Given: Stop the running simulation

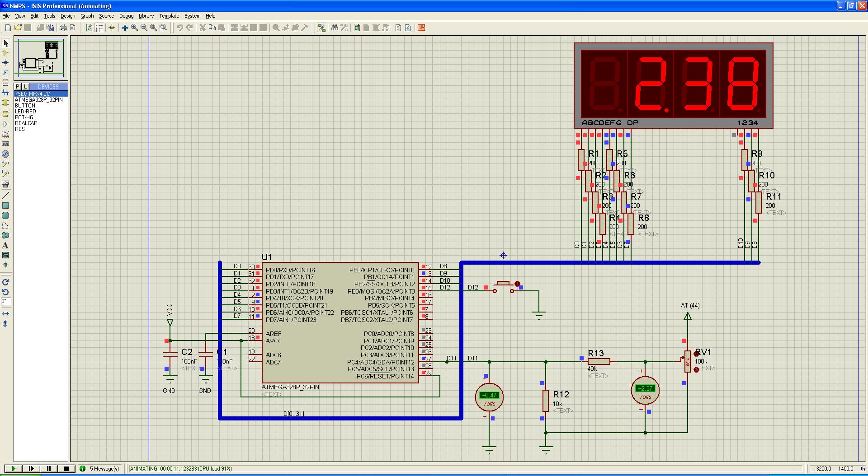Looking at the screenshot, I should pyautogui.click(x=66, y=469).
